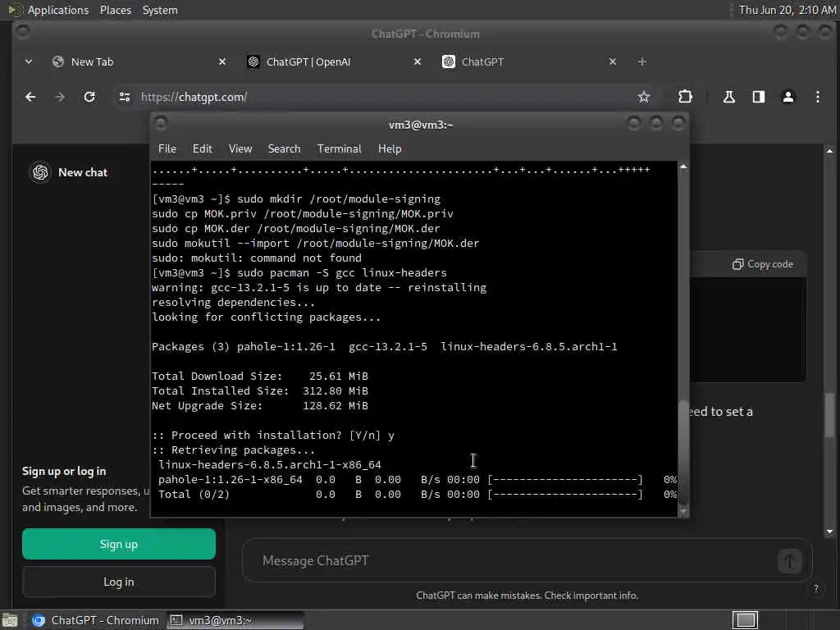
Task: Close the ChatGPT | OpenAI tab
Action: click(x=418, y=62)
